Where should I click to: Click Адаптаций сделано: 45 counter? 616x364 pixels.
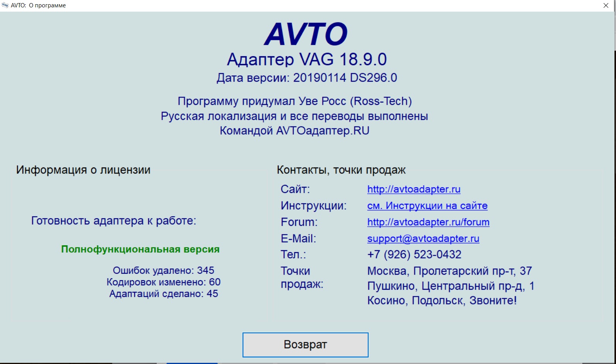tap(163, 294)
